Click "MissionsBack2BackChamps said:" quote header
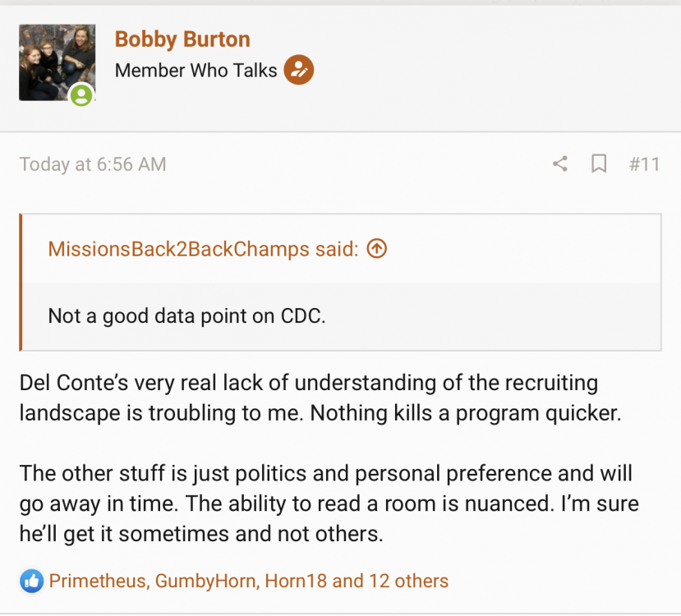Screen dimensions: 681x616 [203, 249]
